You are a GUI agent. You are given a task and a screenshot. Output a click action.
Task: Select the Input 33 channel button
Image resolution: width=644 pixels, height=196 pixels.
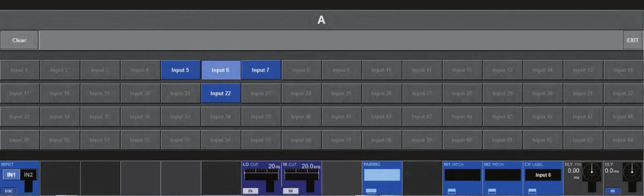point(19,117)
